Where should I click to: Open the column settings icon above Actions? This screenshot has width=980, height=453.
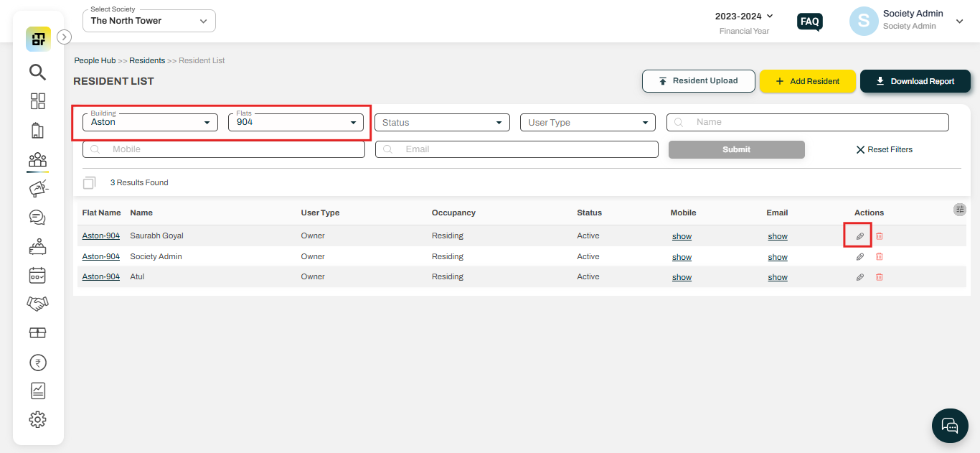pos(960,209)
